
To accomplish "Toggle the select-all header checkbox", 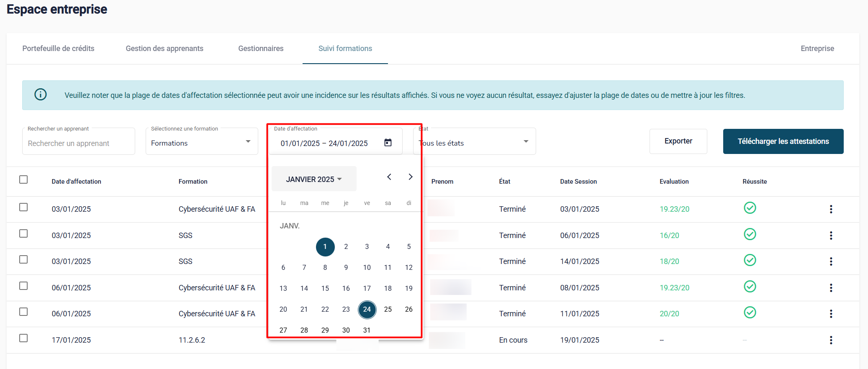I will pyautogui.click(x=23, y=179).
